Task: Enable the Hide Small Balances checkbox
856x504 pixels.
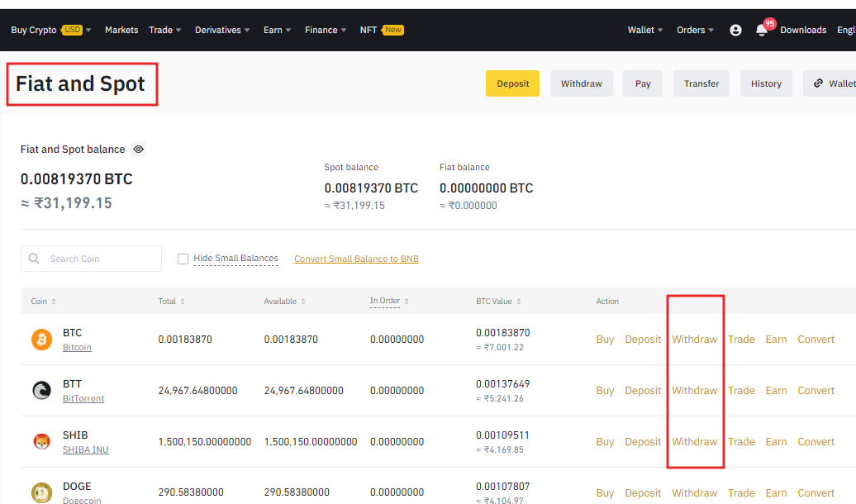Action: [183, 259]
